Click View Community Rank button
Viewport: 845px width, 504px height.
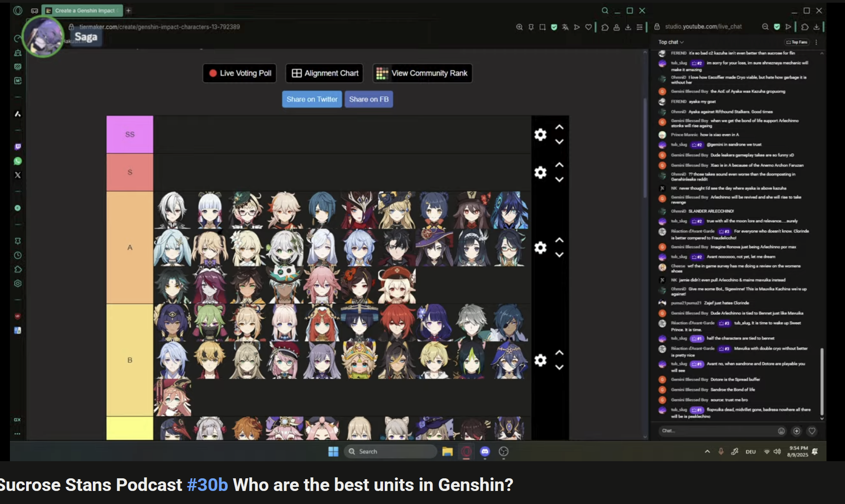tap(422, 73)
